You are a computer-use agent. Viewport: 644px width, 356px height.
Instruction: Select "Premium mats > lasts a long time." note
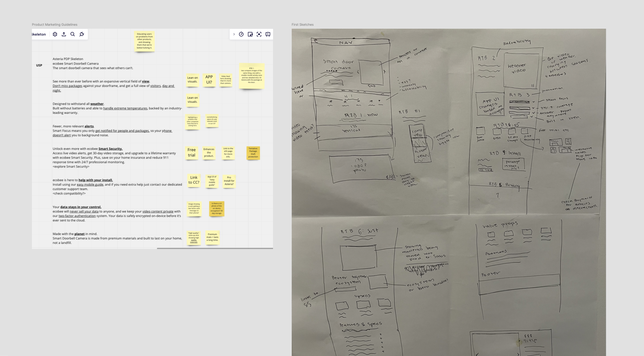[x=212, y=238]
